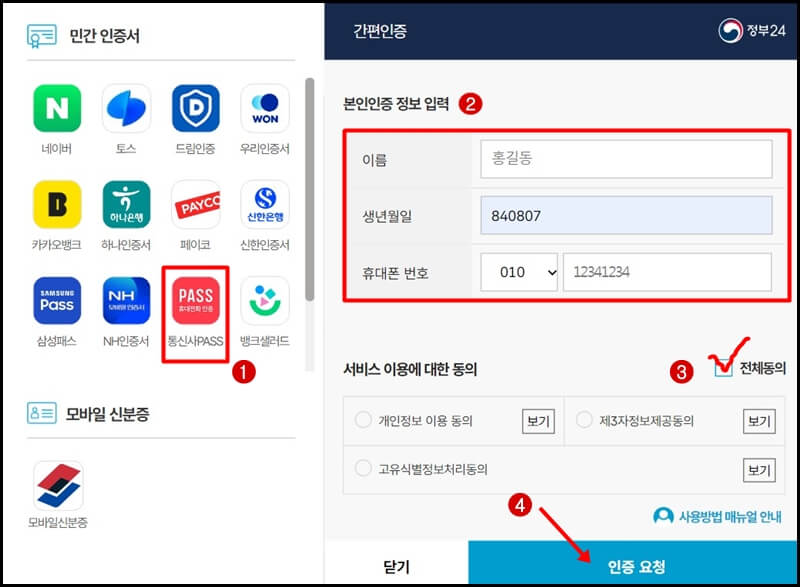Click the headset icon by 사용방법 매뉴얼 안내

point(663,516)
